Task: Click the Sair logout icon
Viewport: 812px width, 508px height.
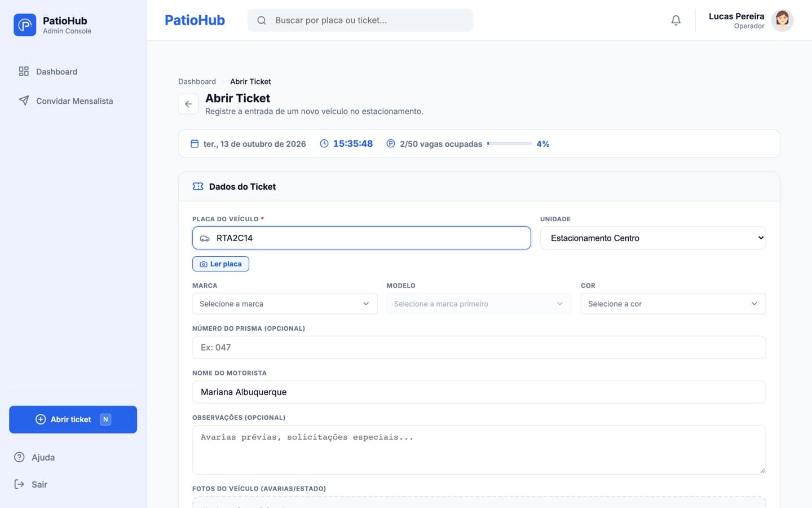Action: [19, 484]
